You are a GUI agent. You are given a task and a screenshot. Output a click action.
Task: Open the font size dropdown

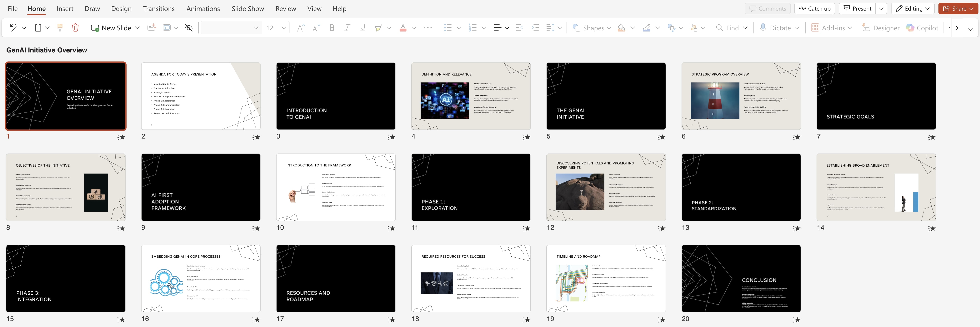(x=283, y=28)
